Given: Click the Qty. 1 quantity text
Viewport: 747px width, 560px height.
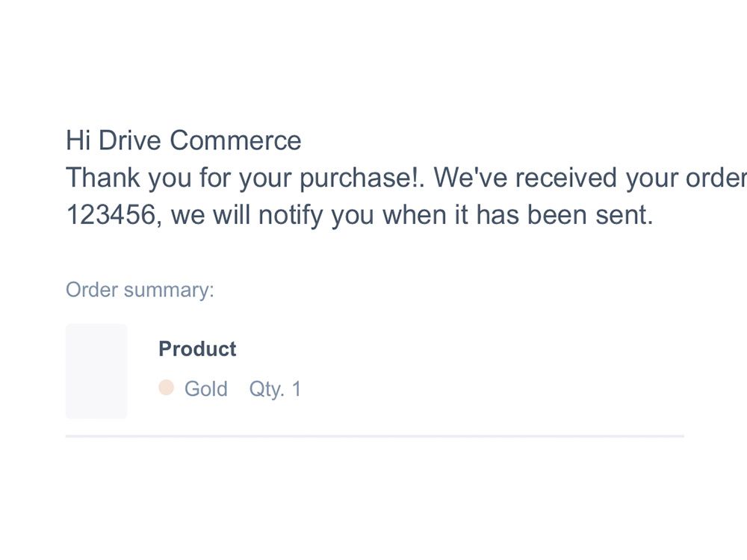Looking at the screenshot, I should tap(275, 390).
